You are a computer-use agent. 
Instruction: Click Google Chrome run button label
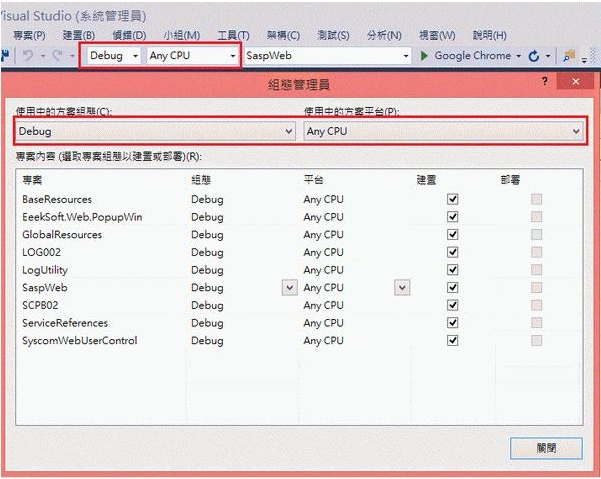472,56
